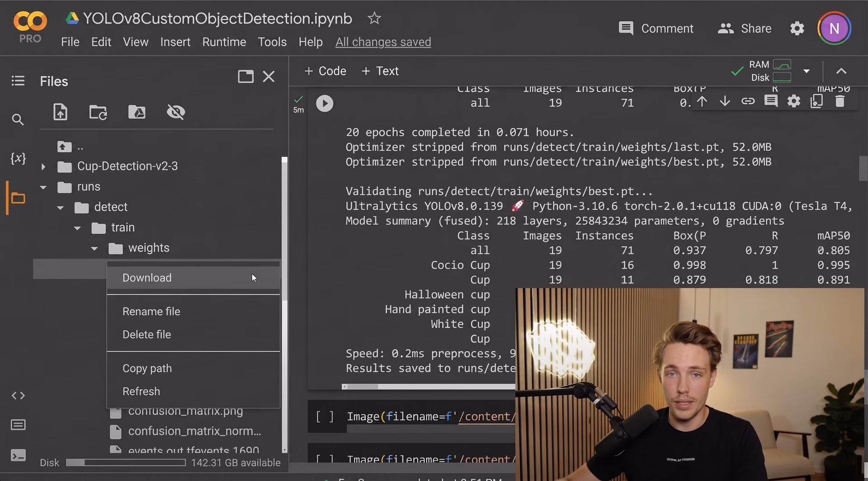Click the Disk usage bar
This screenshot has width=868, height=481.
pos(126,462)
